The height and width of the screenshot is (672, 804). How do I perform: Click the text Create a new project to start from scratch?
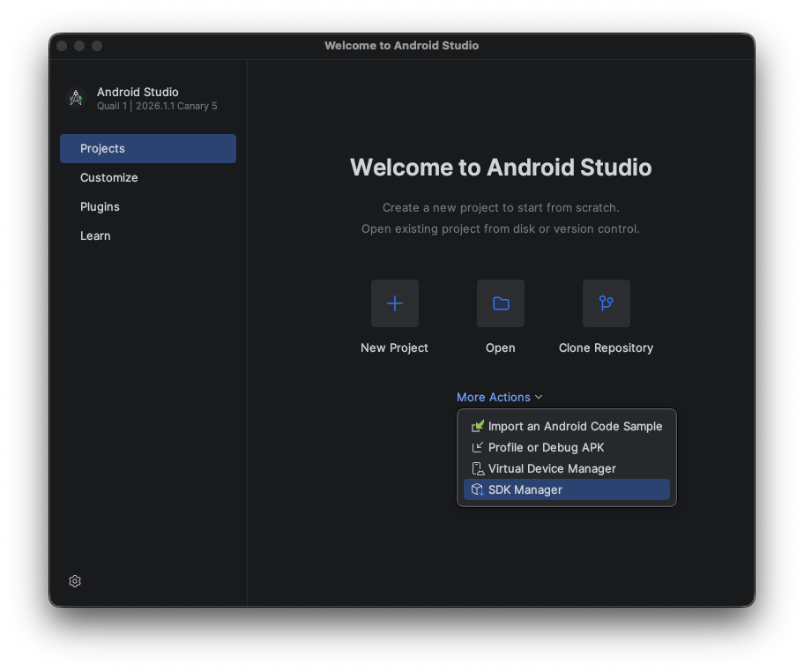(x=501, y=208)
